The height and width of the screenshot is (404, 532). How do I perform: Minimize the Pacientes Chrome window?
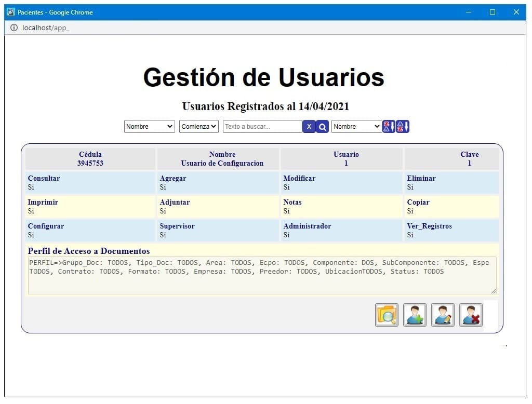point(469,12)
